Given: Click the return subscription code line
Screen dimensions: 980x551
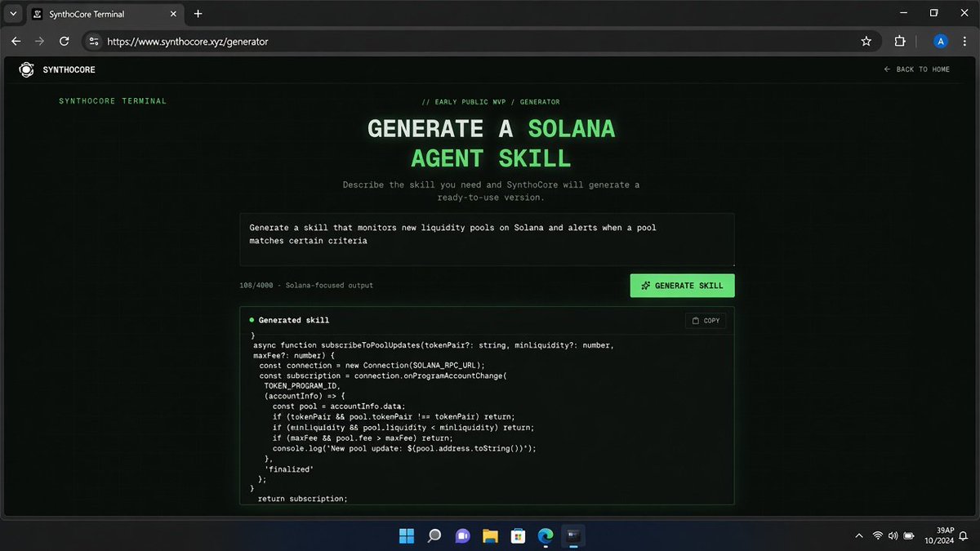Looking at the screenshot, I should (x=302, y=498).
